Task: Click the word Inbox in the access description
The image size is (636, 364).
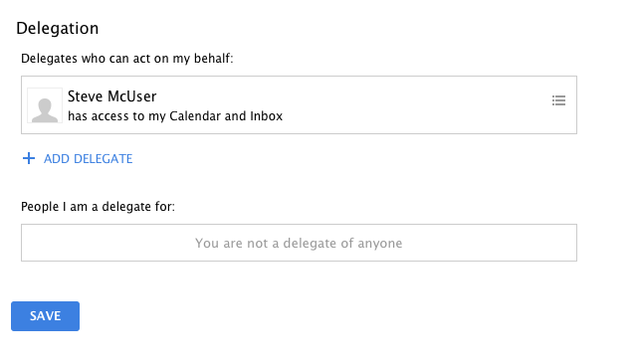Action: pyautogui.click(x=266, y=116)
